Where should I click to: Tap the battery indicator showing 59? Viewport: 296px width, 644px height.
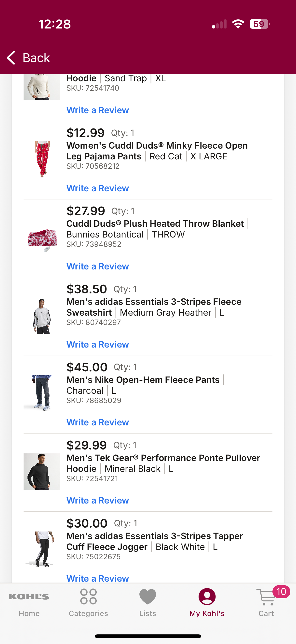pos(260,24)
